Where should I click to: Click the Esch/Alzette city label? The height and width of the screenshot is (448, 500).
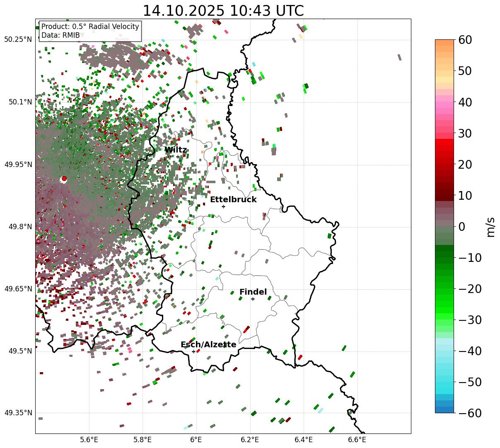[x=208, y=345]
